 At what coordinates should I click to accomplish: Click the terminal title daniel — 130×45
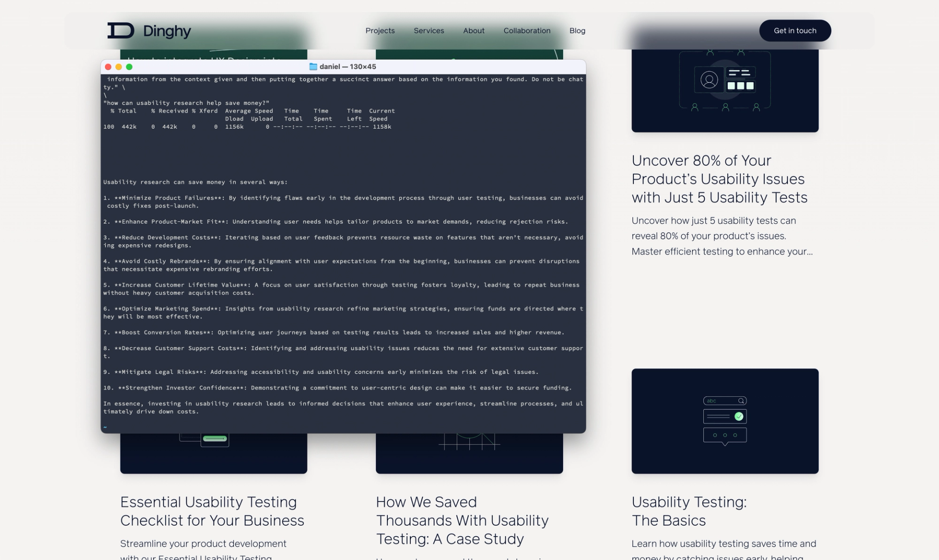point(347,67)
